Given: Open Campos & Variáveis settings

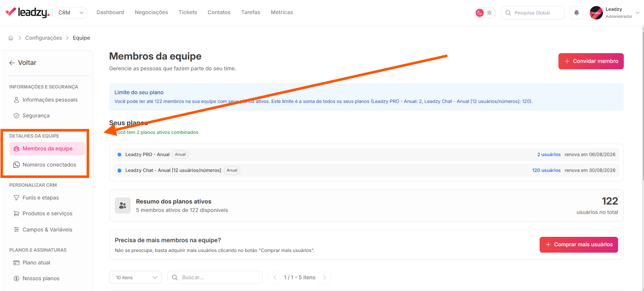Looking at the screenshot, I should click(x=47, y=230).
